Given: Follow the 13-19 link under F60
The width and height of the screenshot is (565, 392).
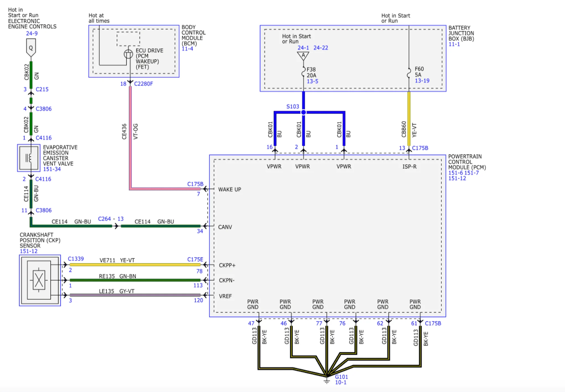Looking at the screenshot, I should tap(422, 81).
